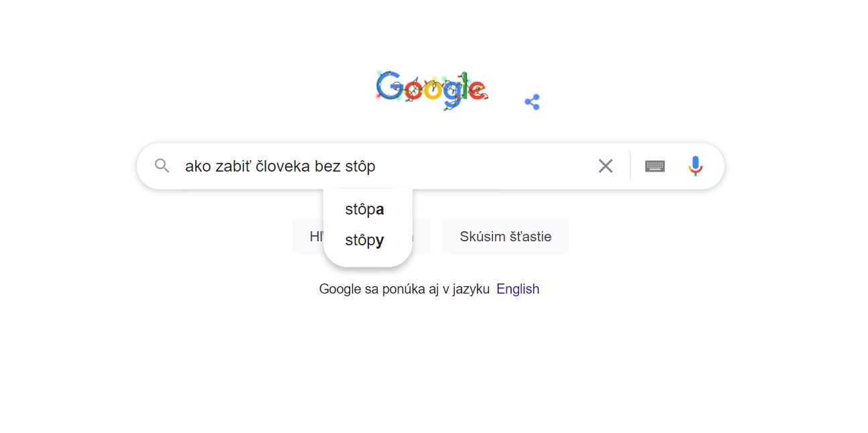The width and height of the screenshot is (868, 433).
Task: Click the magnifying glass search icon
Action: pyautogui.click(x=162, y=166)
